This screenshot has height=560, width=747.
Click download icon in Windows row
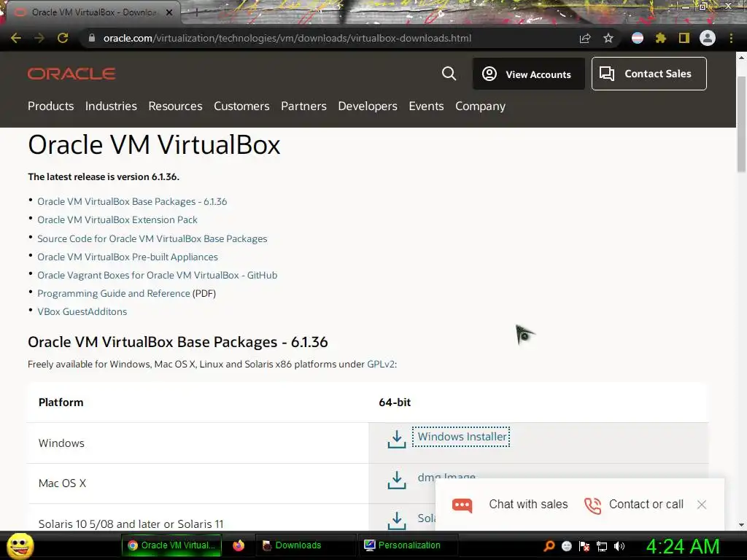(x=396, y=440)
